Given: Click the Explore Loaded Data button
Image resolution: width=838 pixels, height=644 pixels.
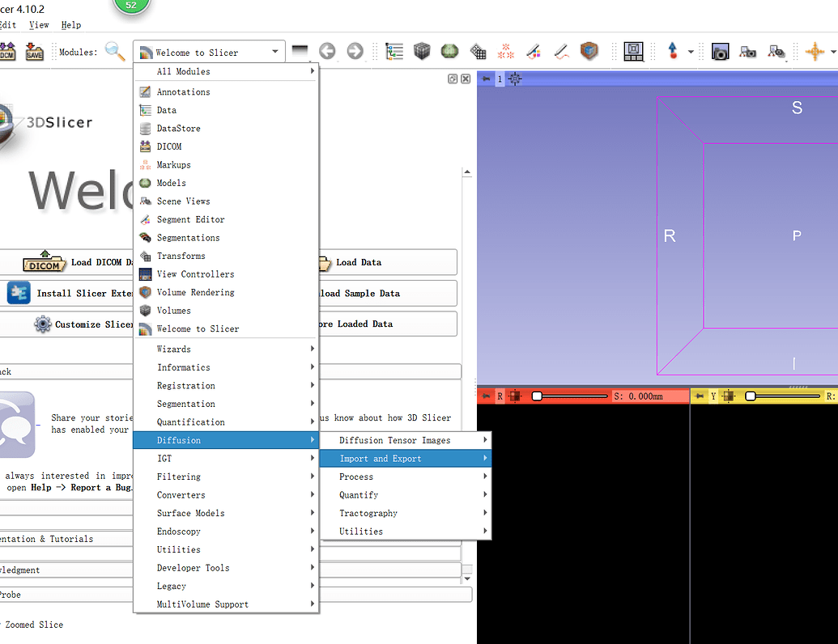Looking at the screenshot, I should 388,324.
